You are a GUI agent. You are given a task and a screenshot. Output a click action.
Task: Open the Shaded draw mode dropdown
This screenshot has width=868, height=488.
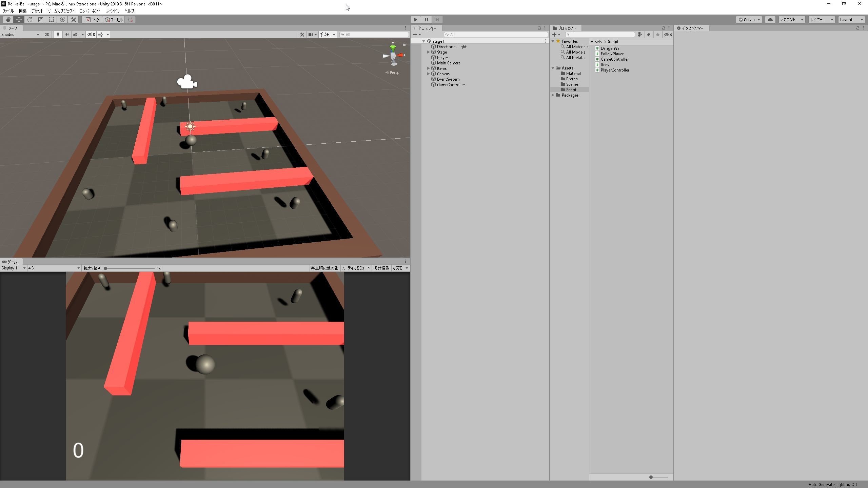pyautogui.click(x=20, y=35)
